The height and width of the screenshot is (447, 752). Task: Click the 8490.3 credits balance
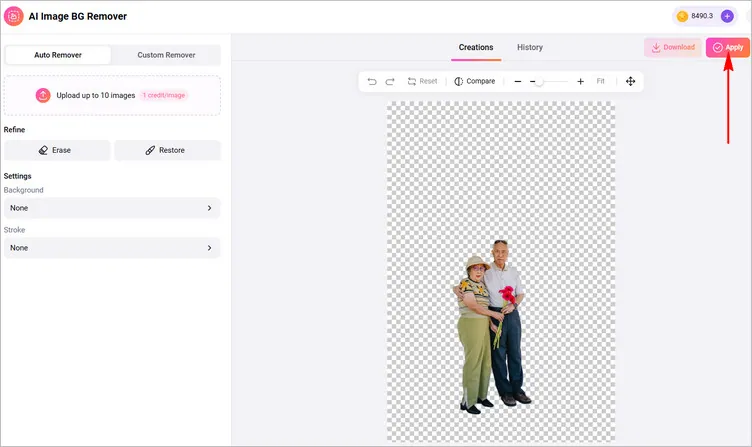(702, 16)
